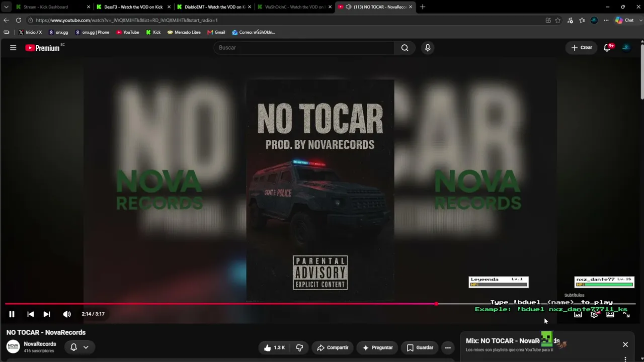The height and width of the screenshot is (362, 644).
Task: Open the Correo: WaShOkIn bookmark
Action: 254,32
